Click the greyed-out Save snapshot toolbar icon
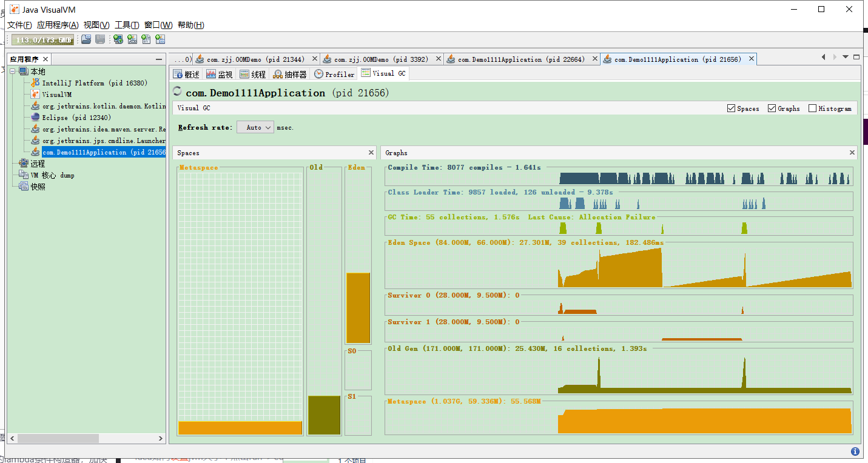868x463 pixels. (x=100, y=39)
